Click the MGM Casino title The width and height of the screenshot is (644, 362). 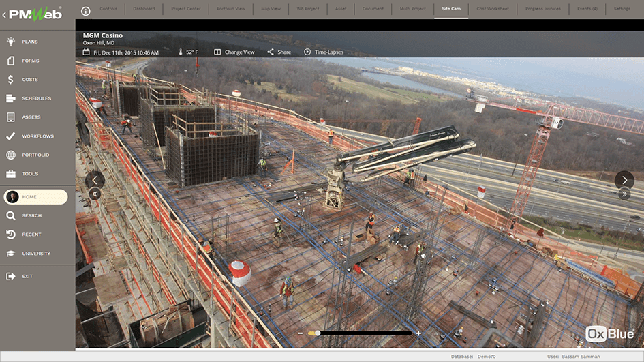click(103, 35)
